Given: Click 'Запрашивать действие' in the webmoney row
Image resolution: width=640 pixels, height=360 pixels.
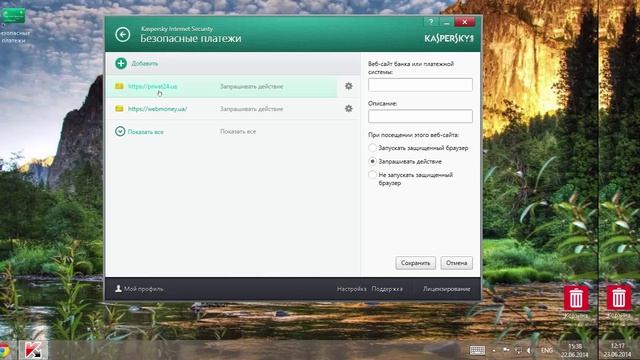Looking at the screenshot, I should pyautogui.click(x=251, y=109).
